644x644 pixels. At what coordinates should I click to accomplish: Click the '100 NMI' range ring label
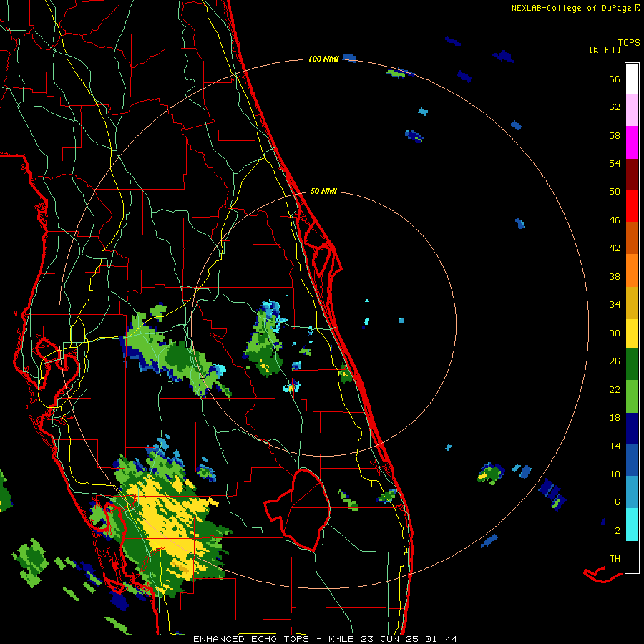coord(323,59)
